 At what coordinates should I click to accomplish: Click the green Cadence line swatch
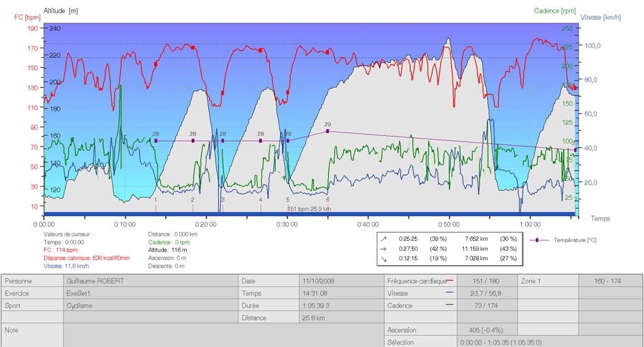(450, 306)
